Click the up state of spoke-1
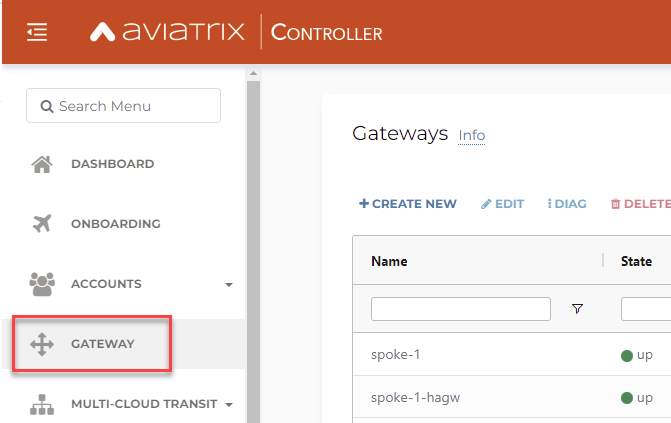 637,355
